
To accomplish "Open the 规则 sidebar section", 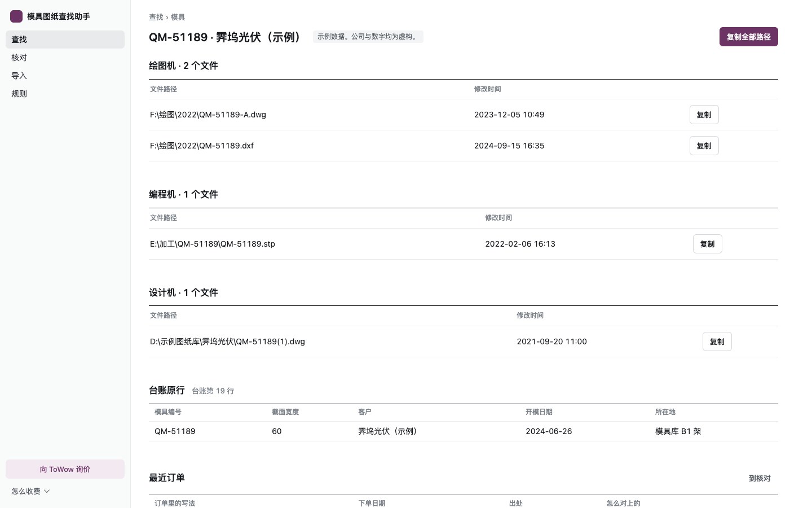I will 65,94.
